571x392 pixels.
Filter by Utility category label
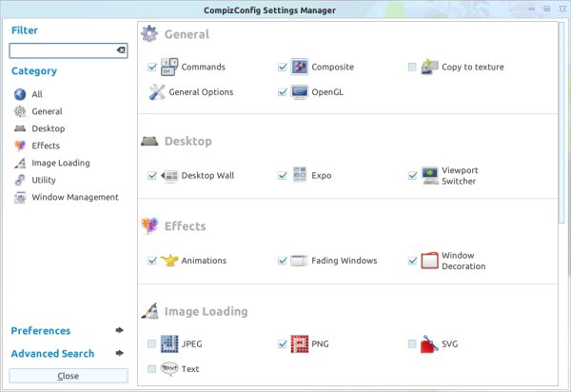click(44, 180)
